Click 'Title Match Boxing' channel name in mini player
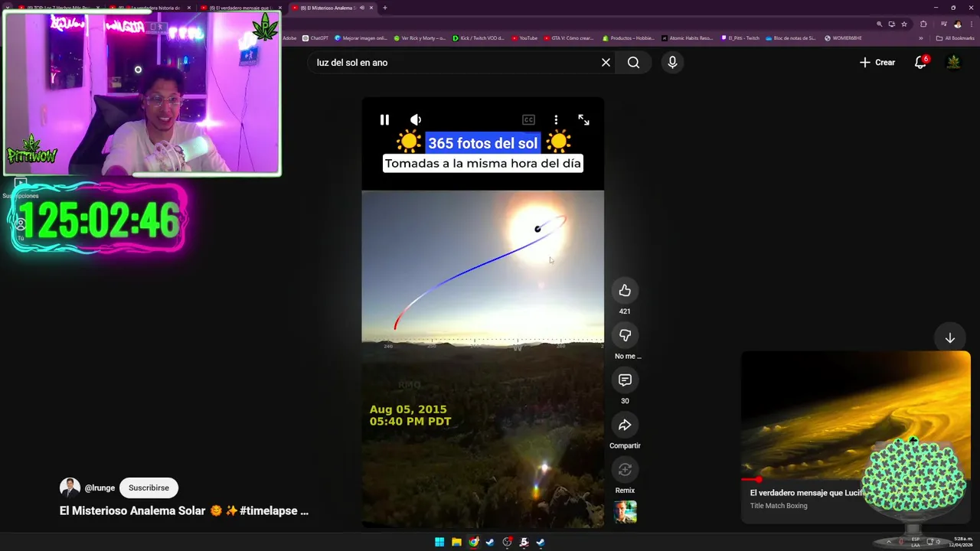Screen dimensions: 980x551 tap(779, 506)
